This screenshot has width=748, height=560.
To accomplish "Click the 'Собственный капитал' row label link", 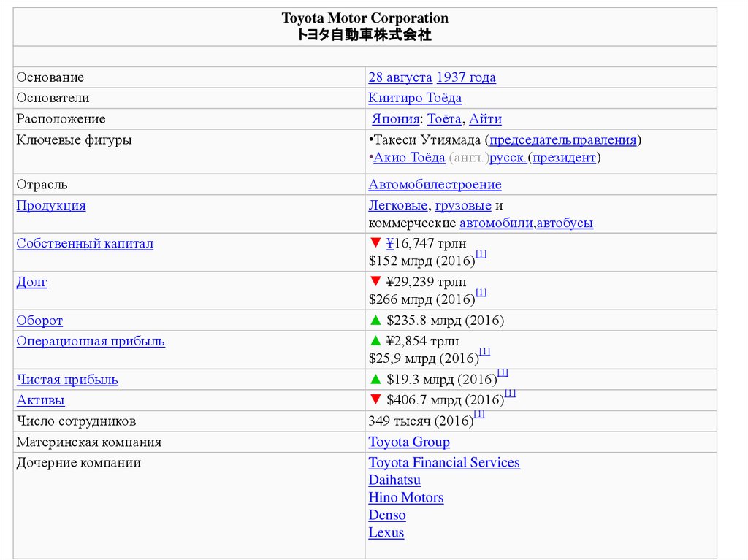I will pyautogui.click(x=85, y=244).
